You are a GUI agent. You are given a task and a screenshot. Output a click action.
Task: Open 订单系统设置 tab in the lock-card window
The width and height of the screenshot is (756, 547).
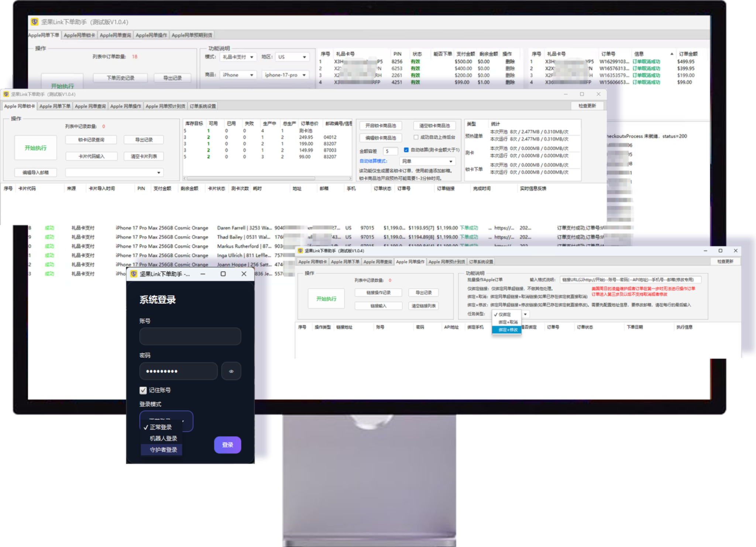[203, 106]
